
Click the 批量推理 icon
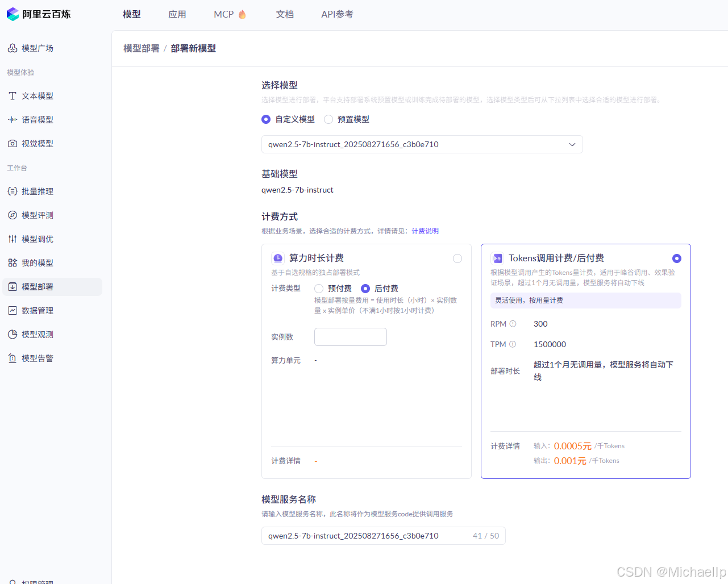[13, 191]
